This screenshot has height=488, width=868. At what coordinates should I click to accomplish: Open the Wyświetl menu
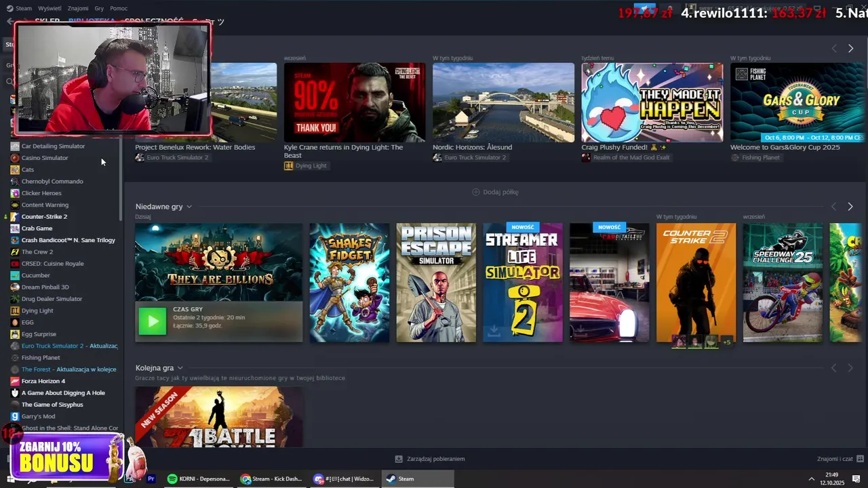point(50,8)
